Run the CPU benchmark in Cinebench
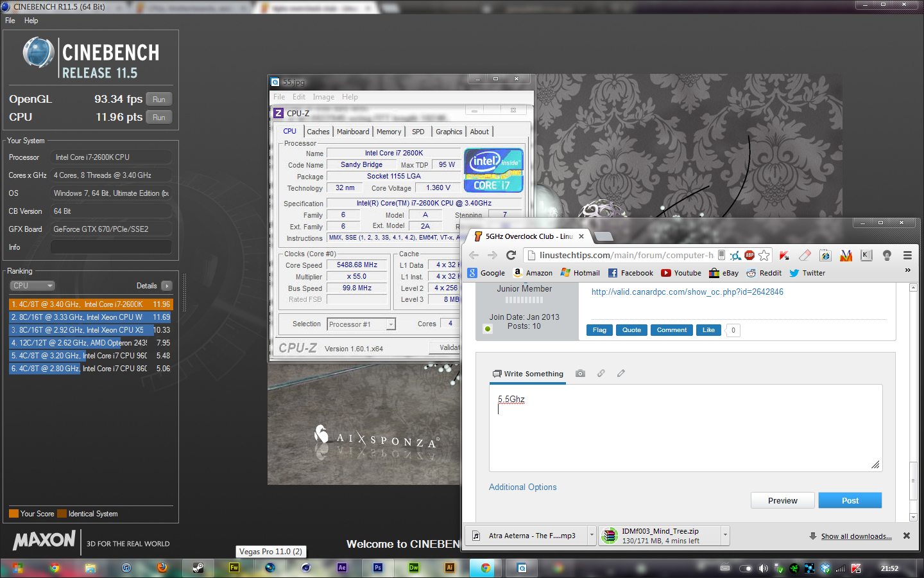This screenshot has height=578, width=924. click(x=159, y=118)
